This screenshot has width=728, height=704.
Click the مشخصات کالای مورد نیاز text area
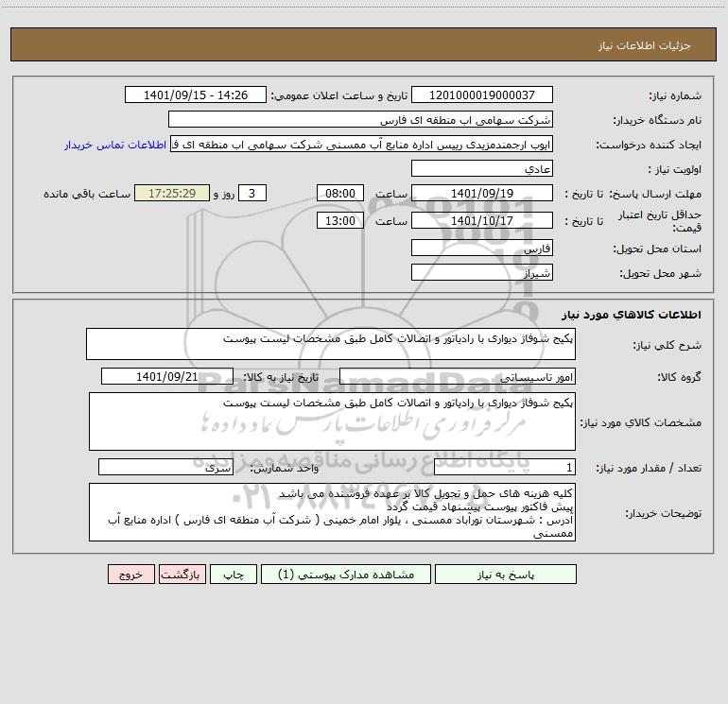coord(332,421)
